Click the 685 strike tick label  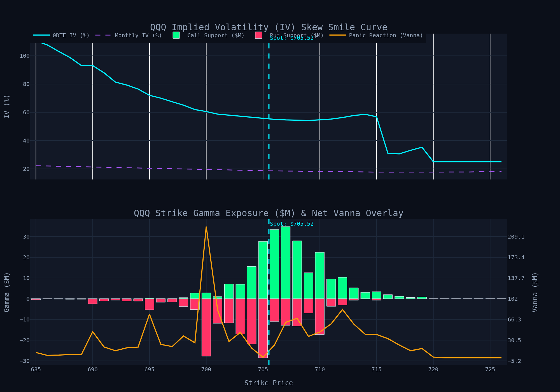(36, 370)
